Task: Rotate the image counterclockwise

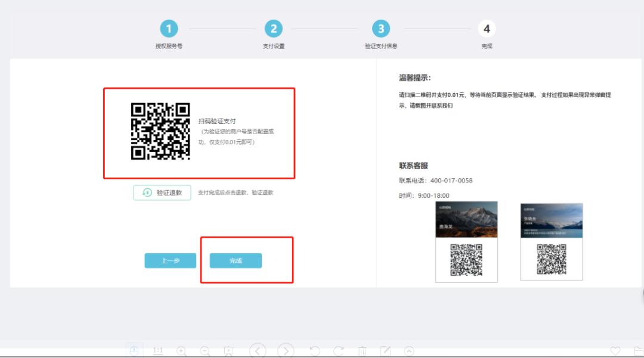Action: 315,351
